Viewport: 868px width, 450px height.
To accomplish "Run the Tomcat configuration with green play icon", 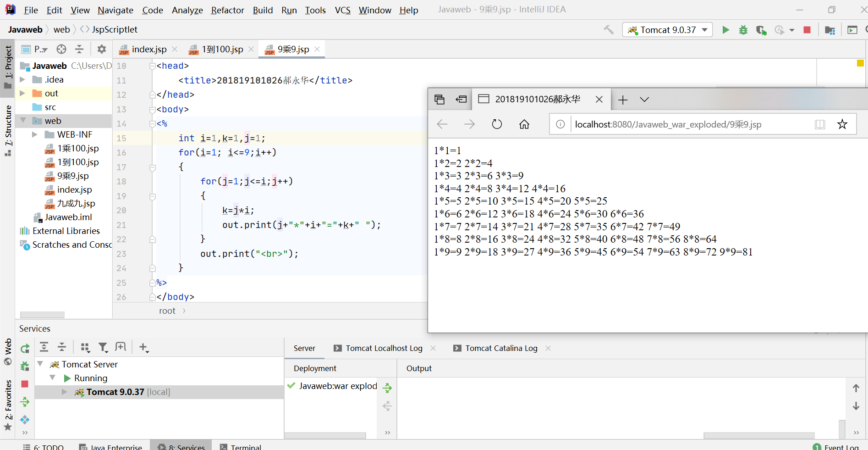I will [725, 30].
